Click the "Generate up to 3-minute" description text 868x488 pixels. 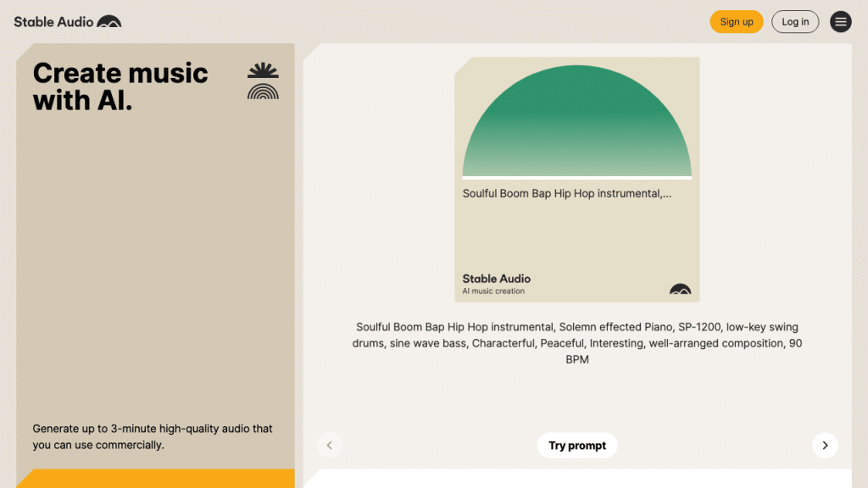(x=153, y=436)
